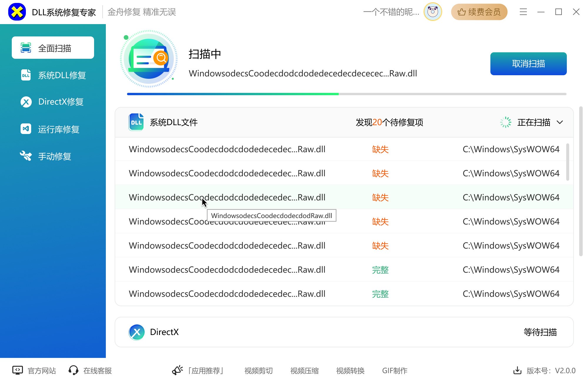Click the download icon beside 版本号
588x382 pixels.
click(x=517, y=371)
